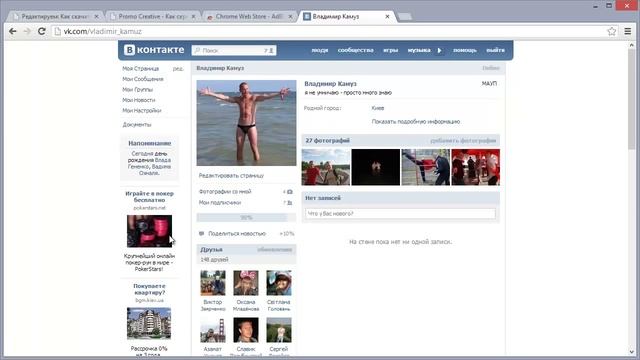
Task: Open friend Світлана's avatar
Action: pyautogui.click(x=279, y=283)
